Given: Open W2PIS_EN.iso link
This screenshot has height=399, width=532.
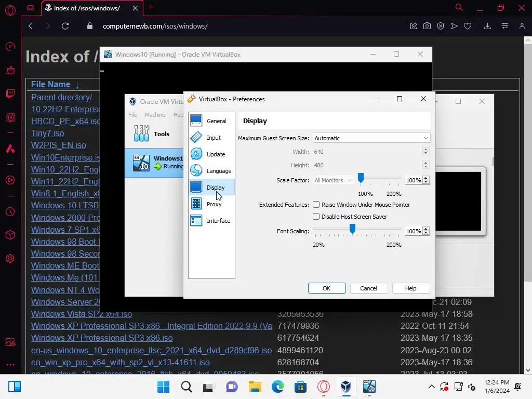Looking at the screenshot, I should [59, 145].
